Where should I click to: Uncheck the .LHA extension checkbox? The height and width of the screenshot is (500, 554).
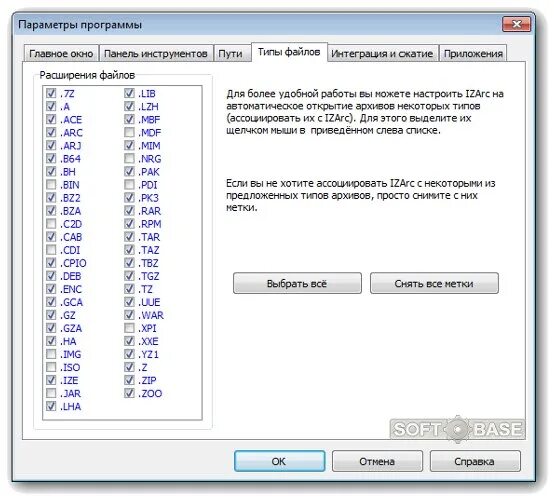pyautogui.click(x=51, y=406)
